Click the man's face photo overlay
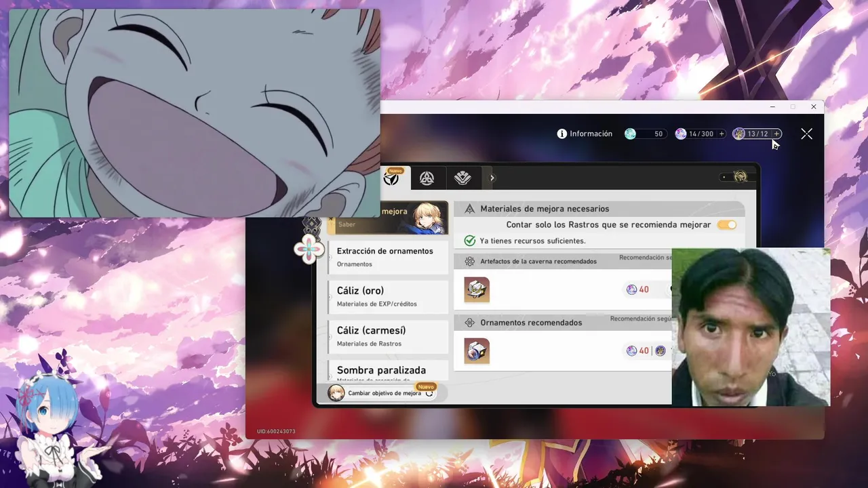This screenshot has height=488, width=868. pyautogui.click(x=751, y=327)
